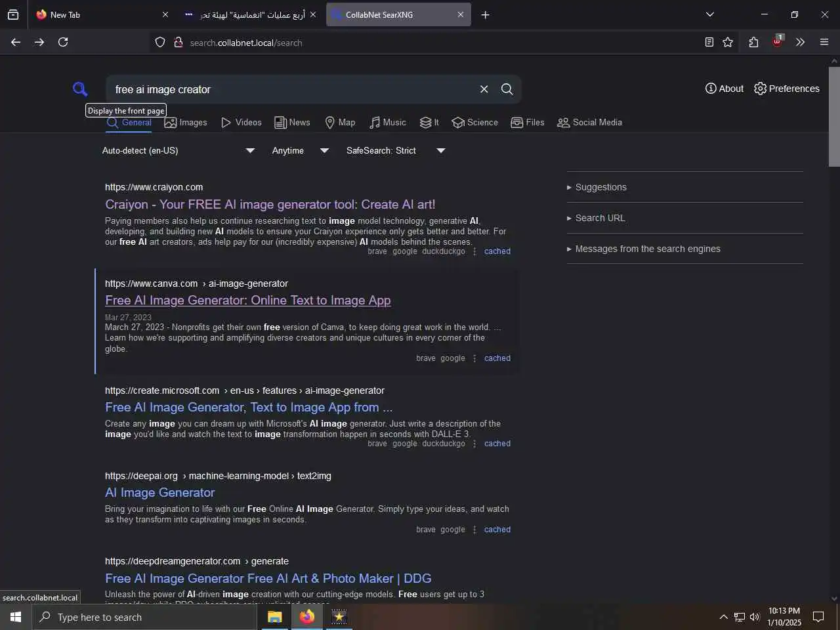Open volume control in system tray
This screenshot has width=840, height=630.
coord(755,617)
